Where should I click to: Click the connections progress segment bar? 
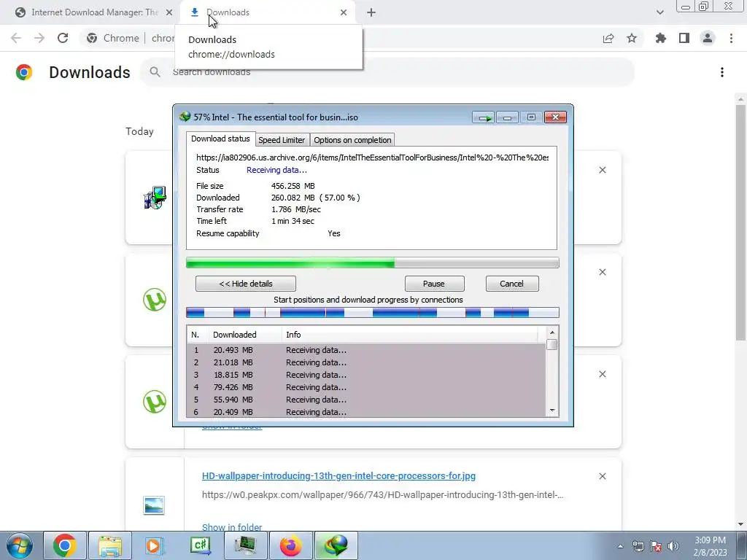373,313
